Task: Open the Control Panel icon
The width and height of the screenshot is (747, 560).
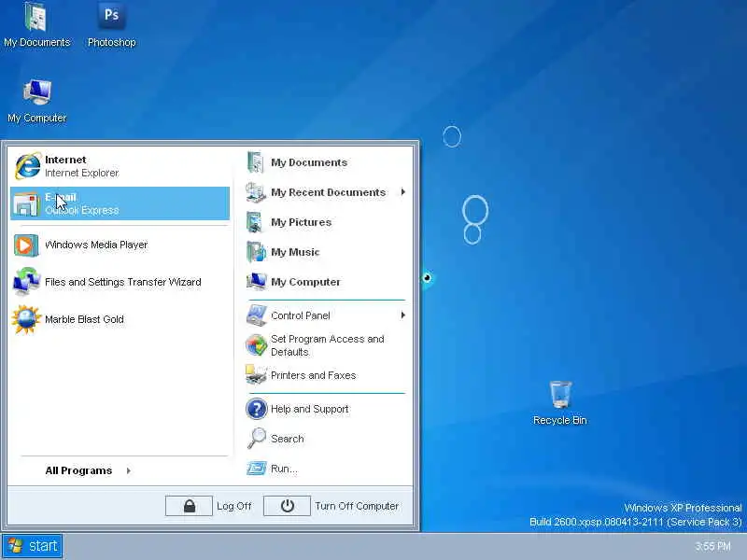Action: coord(256,315)
